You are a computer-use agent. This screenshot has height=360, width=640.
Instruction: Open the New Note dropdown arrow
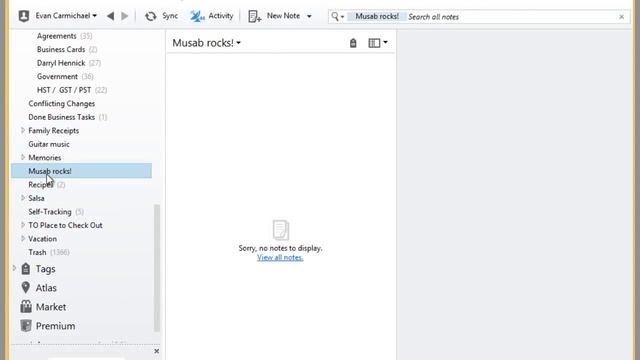point(309,16)
